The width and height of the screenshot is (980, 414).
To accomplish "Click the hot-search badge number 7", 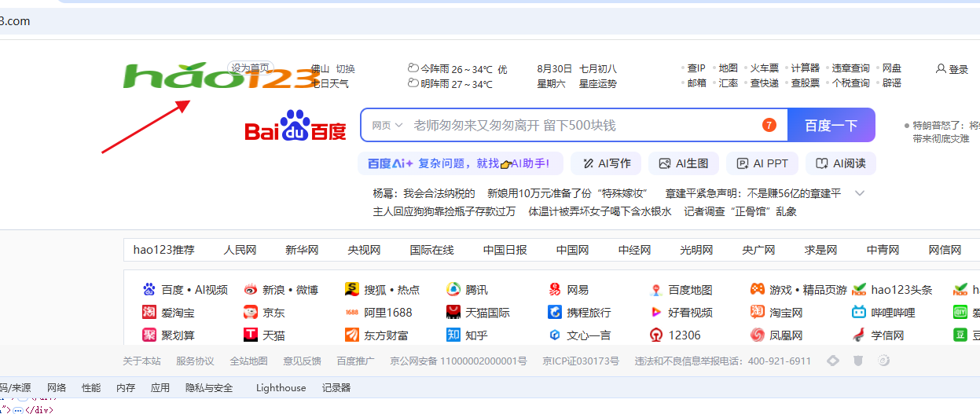I will coord(769,125).
